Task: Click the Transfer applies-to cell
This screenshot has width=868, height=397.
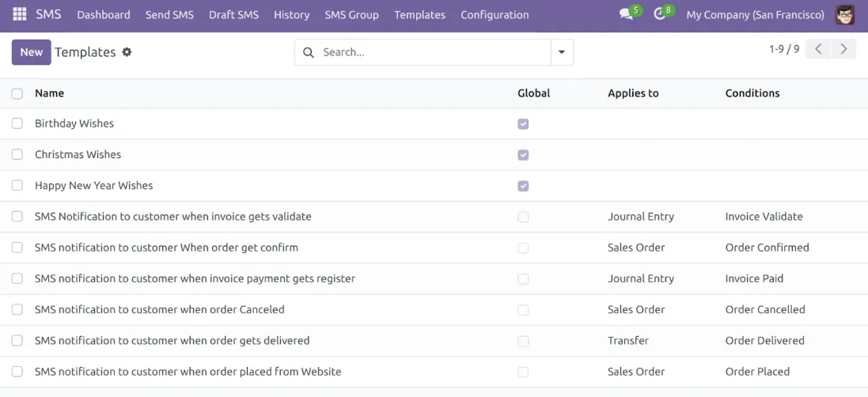Action: click(x=628, y=340)
